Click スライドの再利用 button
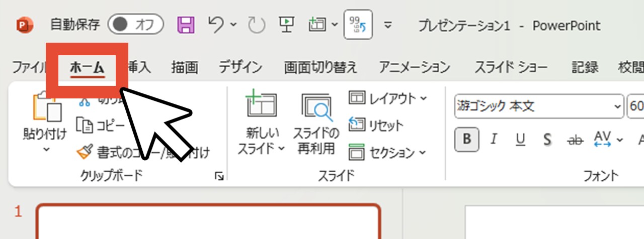This screenshot has height=239, width=644. click(316, 124)
